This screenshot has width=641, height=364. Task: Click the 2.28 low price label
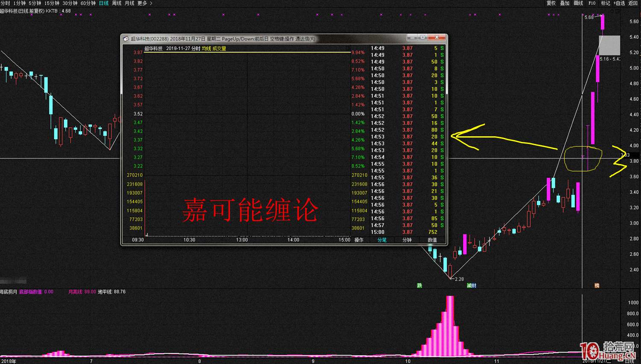click(x=459, y=279)
